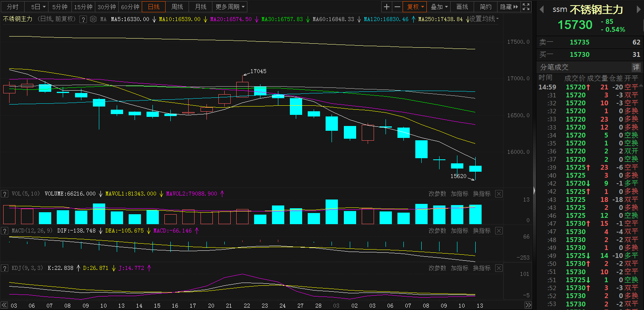Screen dimensions: 644x310
Task: Toggle 隐藏 to hide the side panel
Action: (509, 7)
